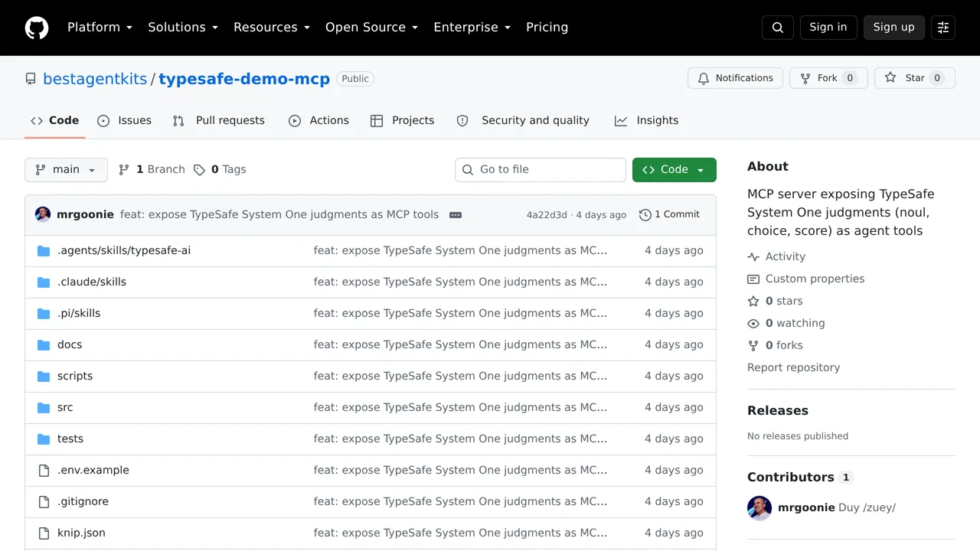Switch to the Code tab

click(x=54, y=121)
